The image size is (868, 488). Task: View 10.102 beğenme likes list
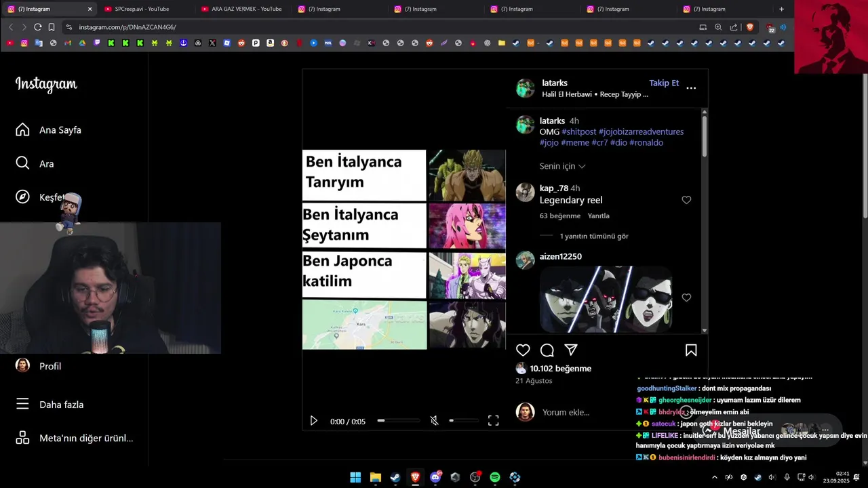tap(560, 369)
